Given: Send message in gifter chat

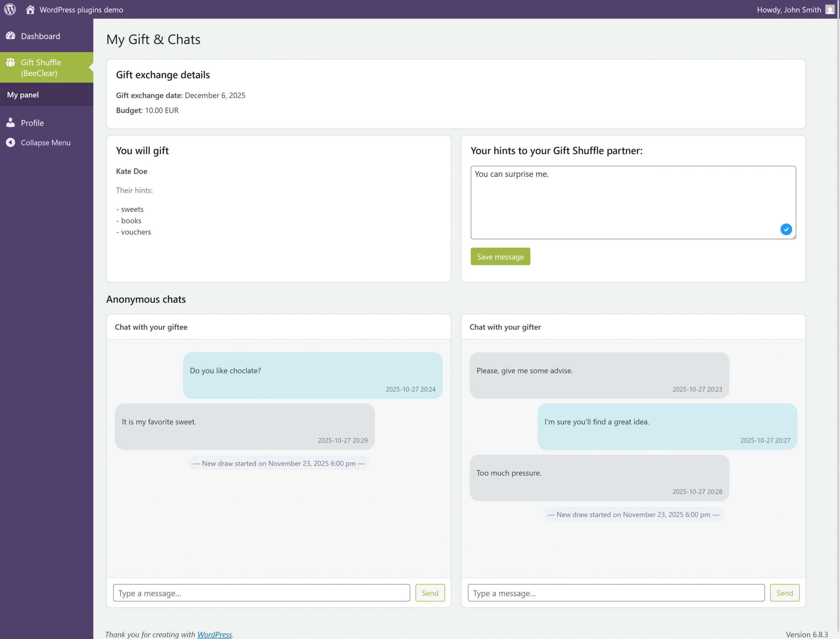Looking at the screenshot, I should click(784, 593).
